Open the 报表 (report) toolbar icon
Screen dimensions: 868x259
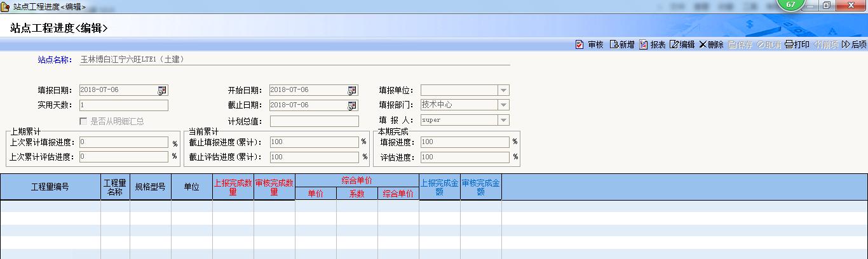(644, 45)
